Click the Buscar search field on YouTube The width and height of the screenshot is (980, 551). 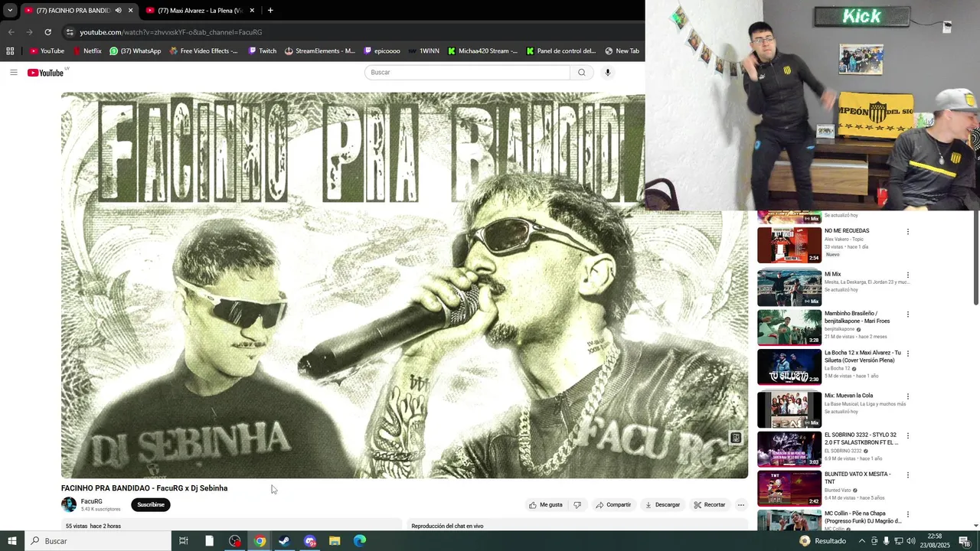(x=467, y=72)
